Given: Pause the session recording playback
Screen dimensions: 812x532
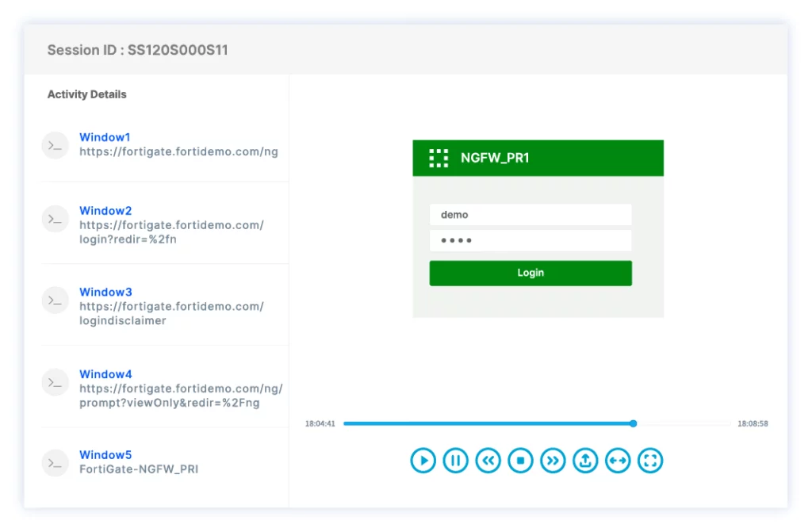Looking at the screenshot, I should pyautogui.click(x=456, y=461).
